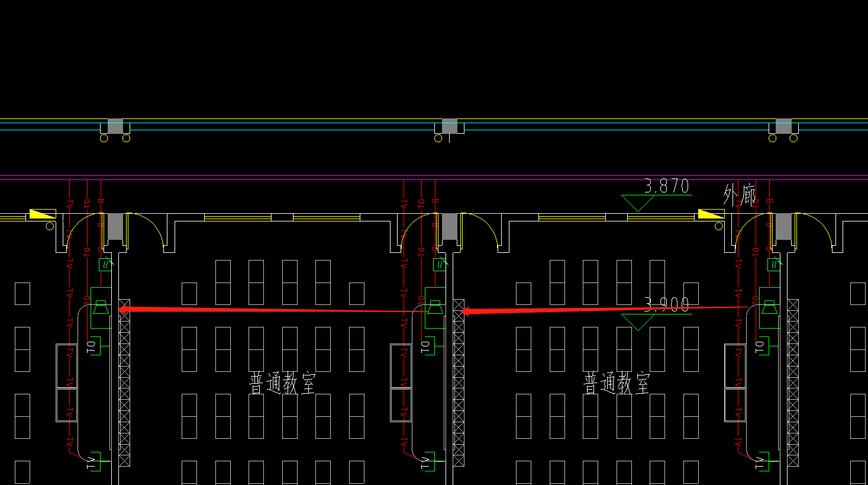The image size is (868, 485).
Task: Click the "外廊" corridor label
Action: click(740, 195)
